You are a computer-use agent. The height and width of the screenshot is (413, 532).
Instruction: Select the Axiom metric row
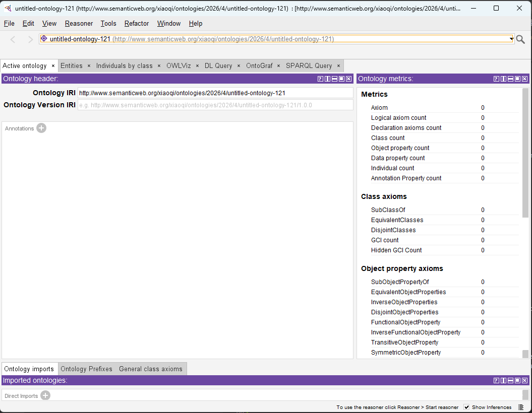[x=444, y=108]
